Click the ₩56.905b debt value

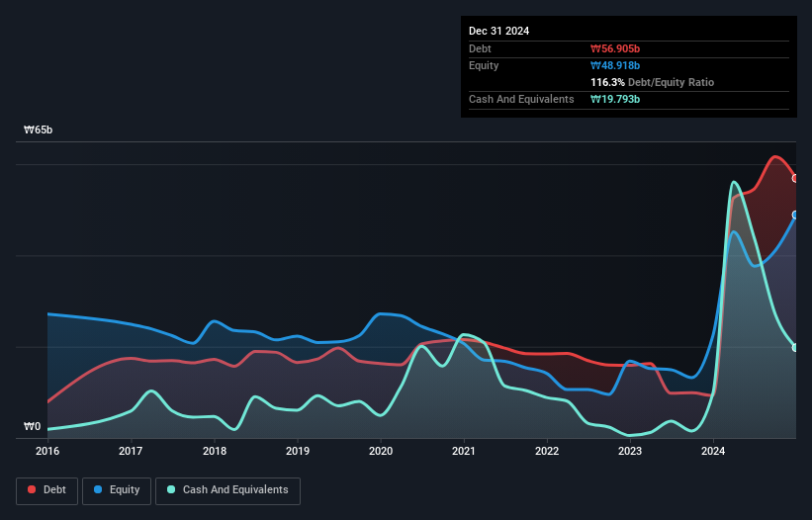tap(615, 48)
